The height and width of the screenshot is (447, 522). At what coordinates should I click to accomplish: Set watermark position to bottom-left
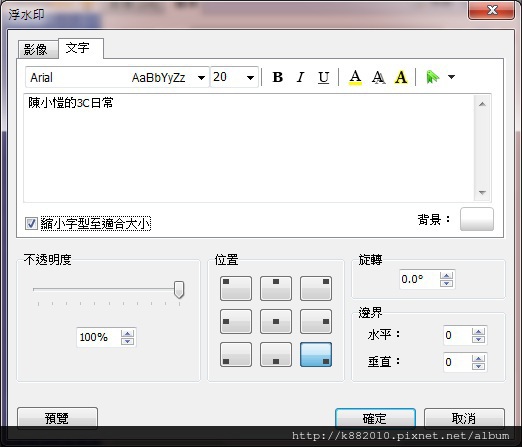pyautogui.click(x=236, y=354)
